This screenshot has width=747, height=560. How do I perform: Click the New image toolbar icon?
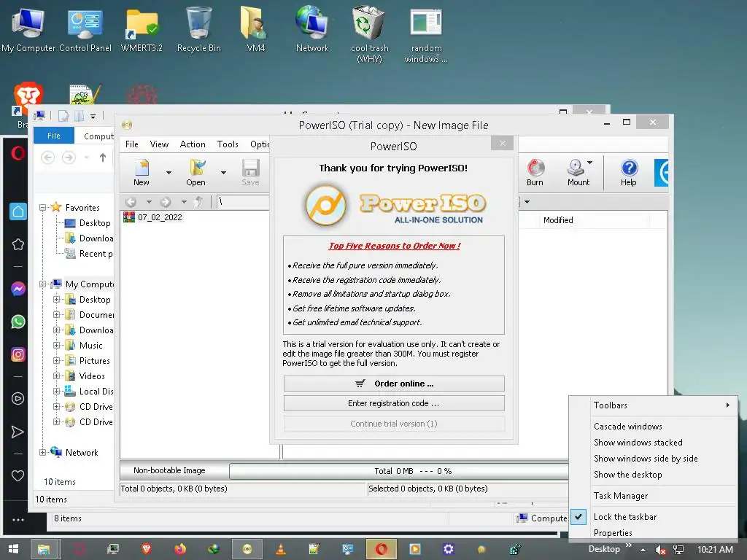tap(142, 172)
